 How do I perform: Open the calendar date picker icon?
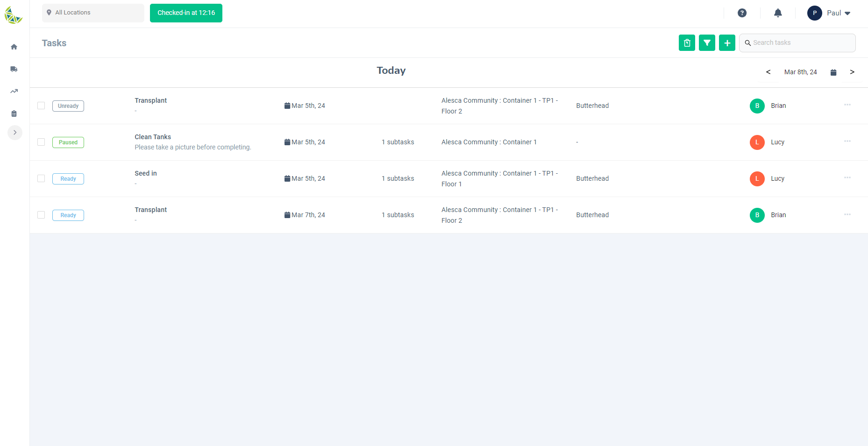point(833,72)
